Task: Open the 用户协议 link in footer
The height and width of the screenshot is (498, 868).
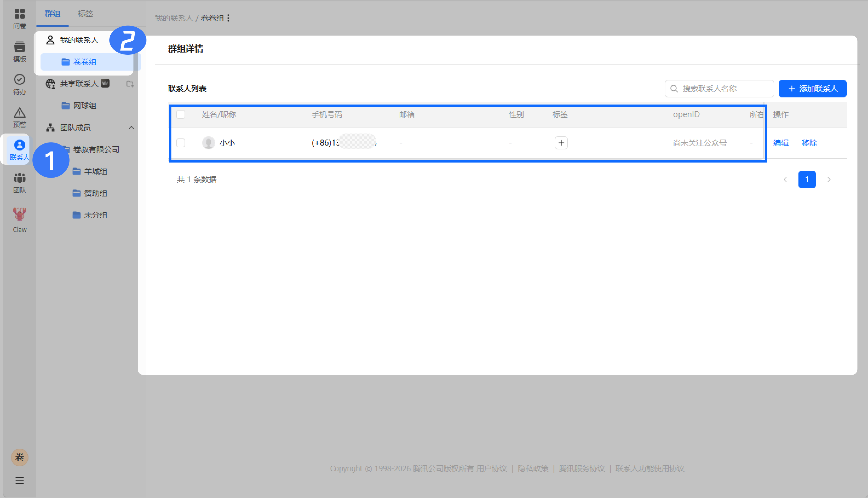Action: tap(492, 468)
